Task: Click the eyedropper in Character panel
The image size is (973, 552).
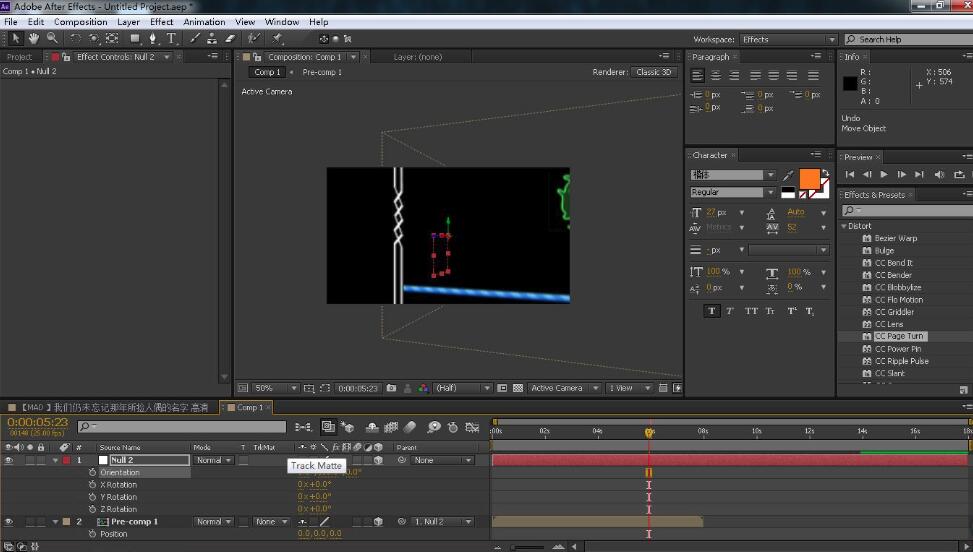Action: tap(788, 175)
